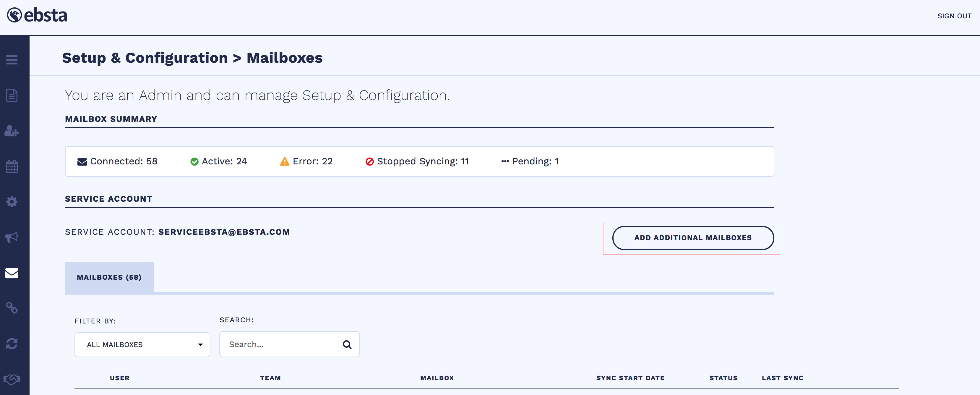Select the envelope Mailboxes sidebar icon

(12, 273)
